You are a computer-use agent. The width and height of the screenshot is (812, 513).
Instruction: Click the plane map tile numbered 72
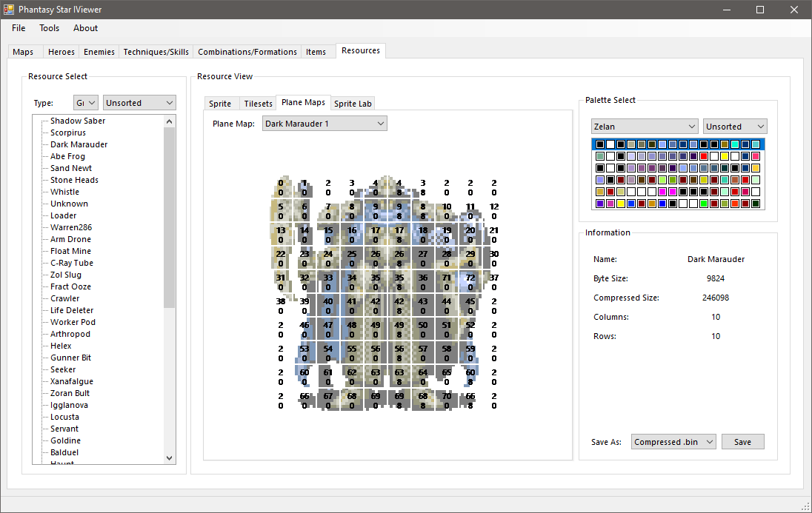click(470, 282)
